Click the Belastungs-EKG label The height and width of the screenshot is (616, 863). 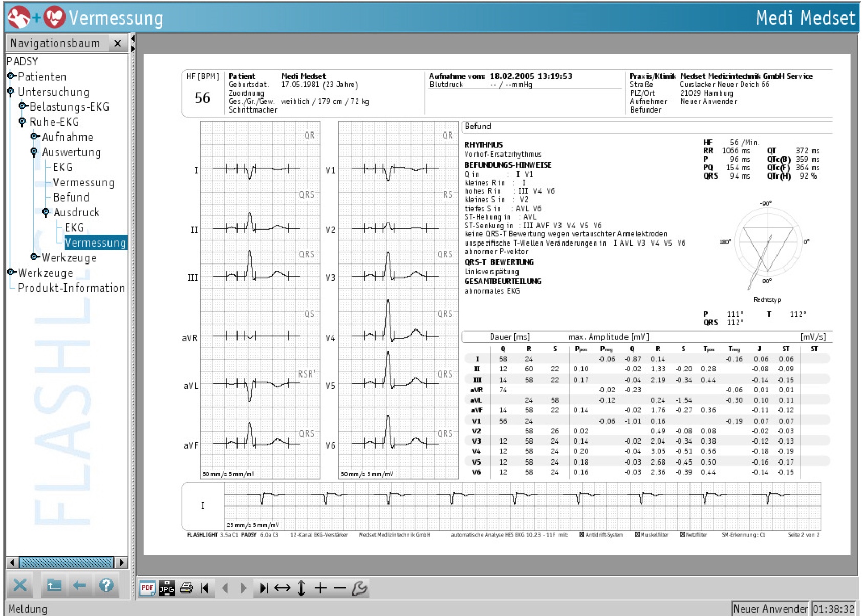[x=69, y=107]
